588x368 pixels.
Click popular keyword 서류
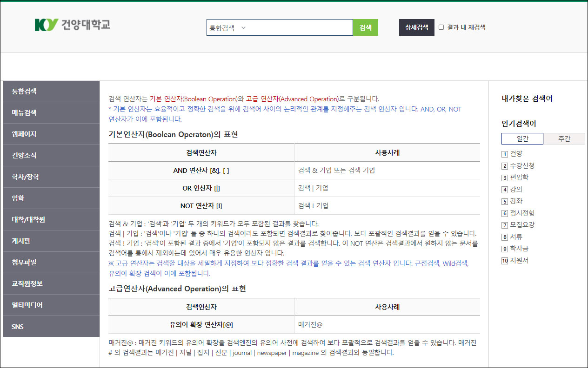516,237
